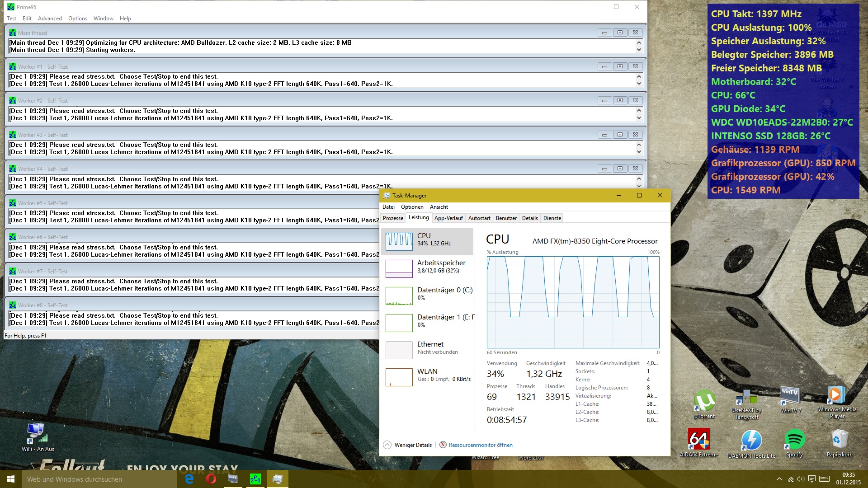The width and height of the screenshot is (868, 488).
Task: Collapse Task-Manager via Weniger Details
Action: point(408,445)
